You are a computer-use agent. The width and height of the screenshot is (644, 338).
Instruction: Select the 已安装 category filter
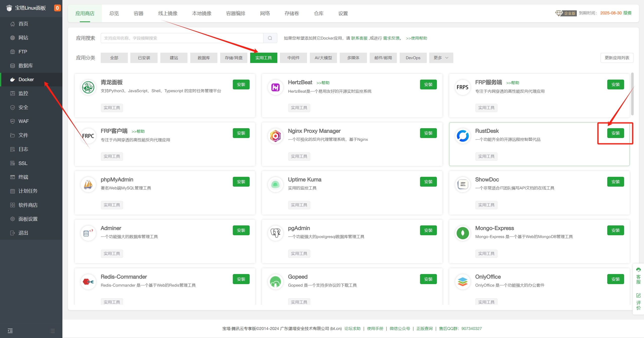144,58
